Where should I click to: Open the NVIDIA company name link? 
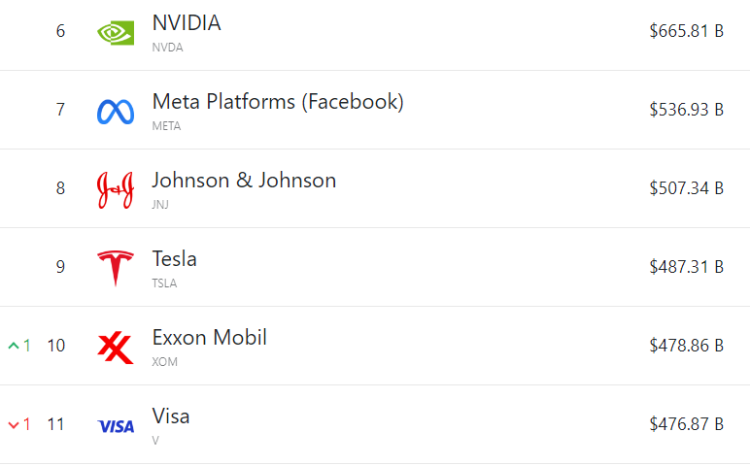pyautogui.click(x=186, y=23)
